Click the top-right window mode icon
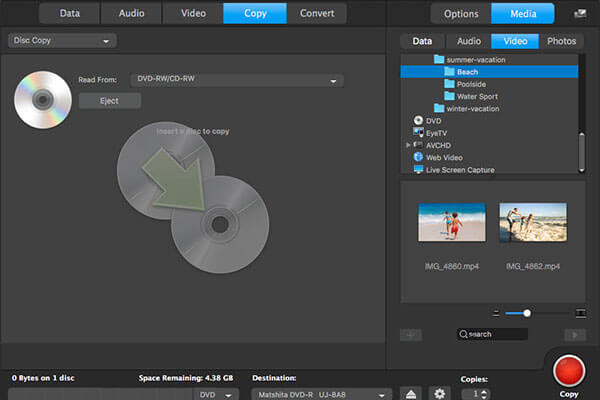The height and width of the screenshot is (400, 600). tap(581, 14)
